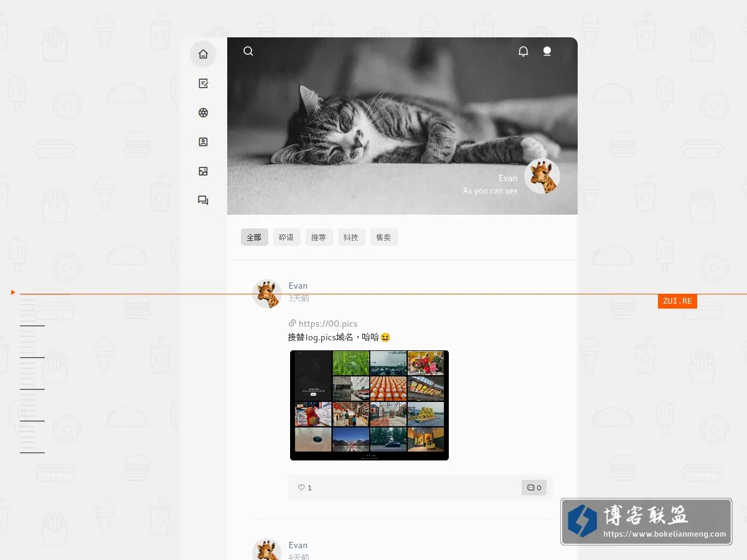
Task: Click the post text 接替log.pics域名，哈哈
Action: point(339,337)
